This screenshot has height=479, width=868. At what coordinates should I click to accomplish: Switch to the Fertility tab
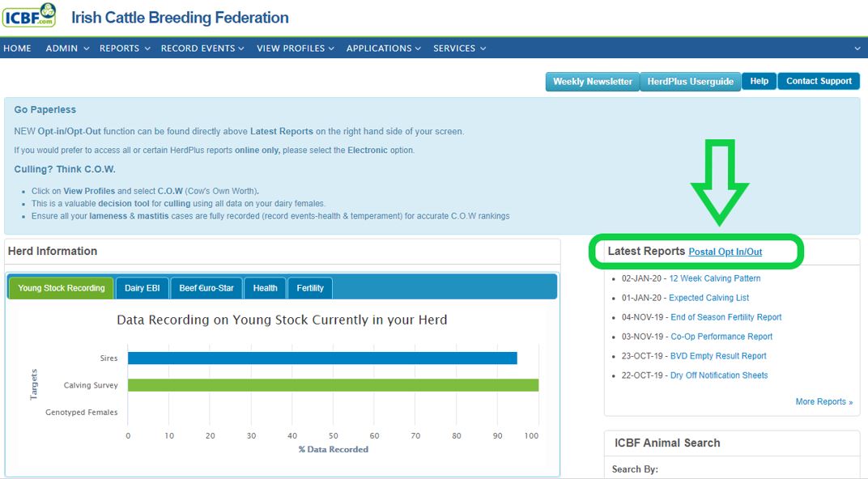click(310, 287)
